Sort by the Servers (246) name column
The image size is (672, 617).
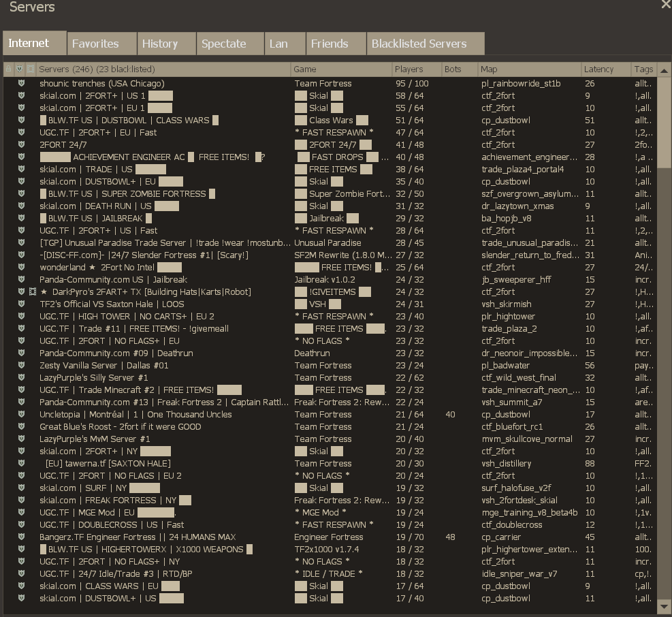(163, 69)
